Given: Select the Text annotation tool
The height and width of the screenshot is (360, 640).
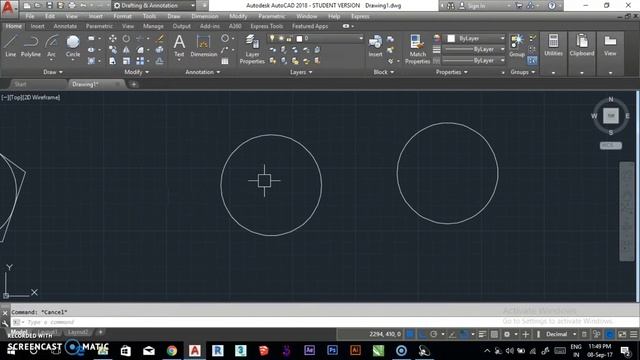Looking at the screenshot, I should (179, 46).
